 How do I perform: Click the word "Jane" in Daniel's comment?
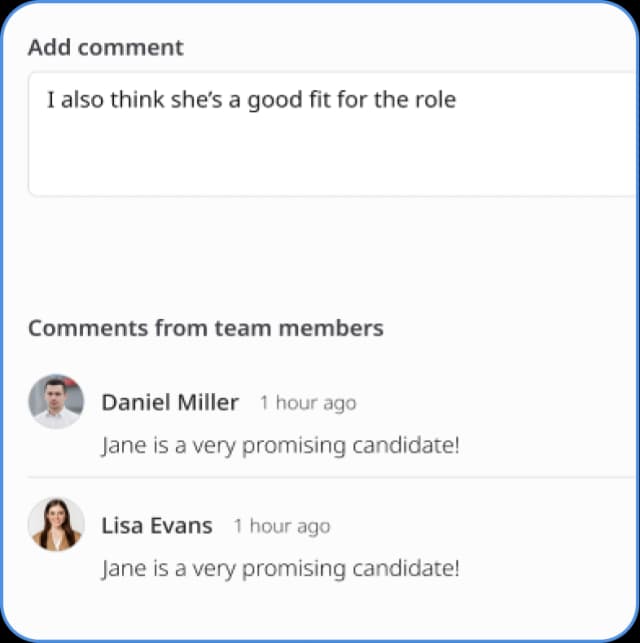122,445
